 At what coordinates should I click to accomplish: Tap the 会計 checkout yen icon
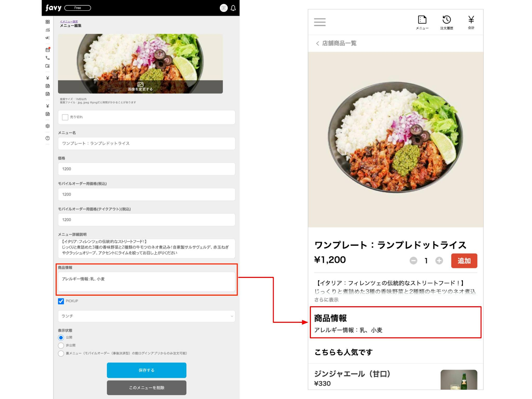pyautogui.click(x=471, y=23)
